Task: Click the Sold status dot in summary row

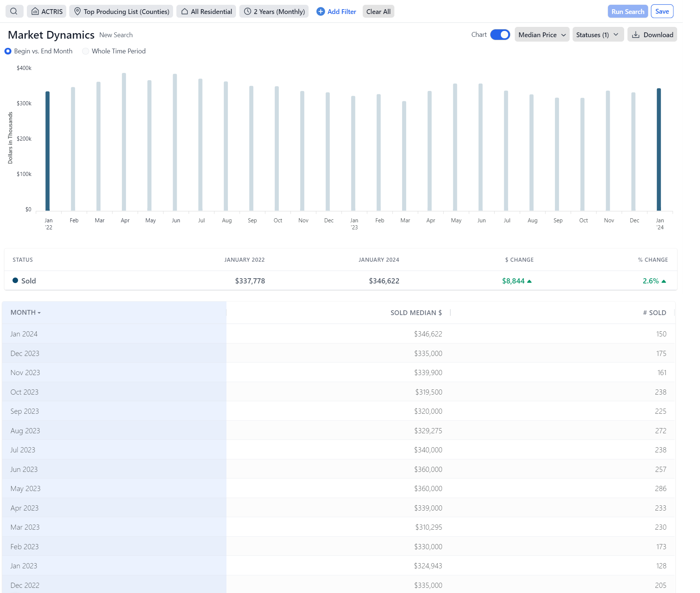Action: (x=15, y=280)
